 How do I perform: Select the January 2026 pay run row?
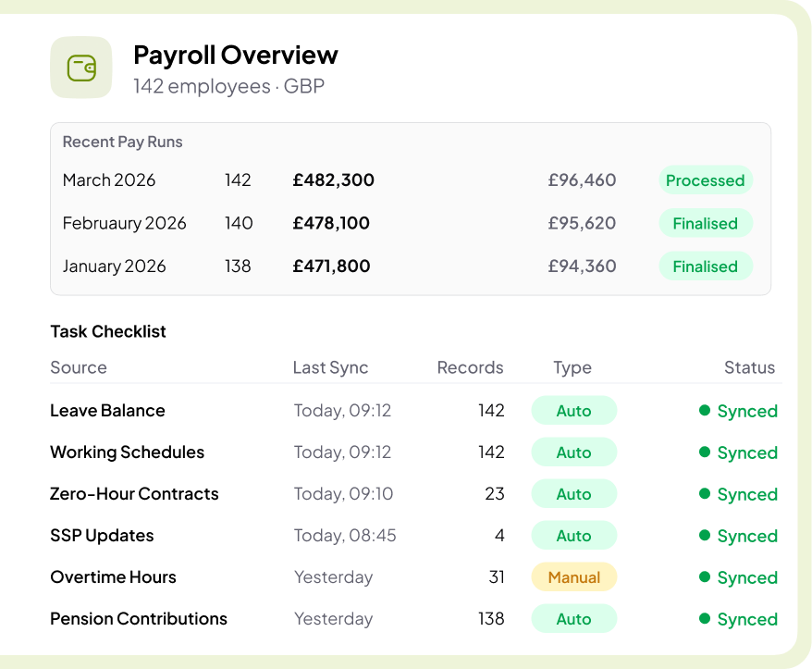tap(114, 266)
